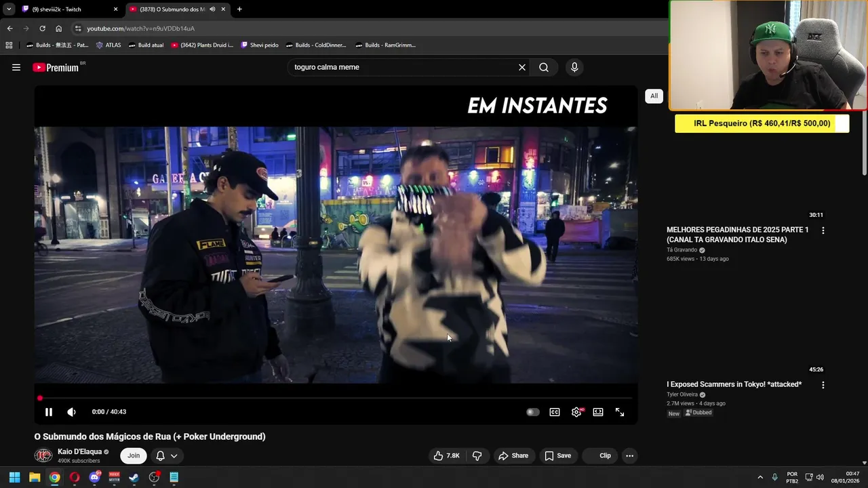Open 'Builds - RamGrimm...' bookmark
This screenshot has height=488, width=868.
(x=385, y=45)
